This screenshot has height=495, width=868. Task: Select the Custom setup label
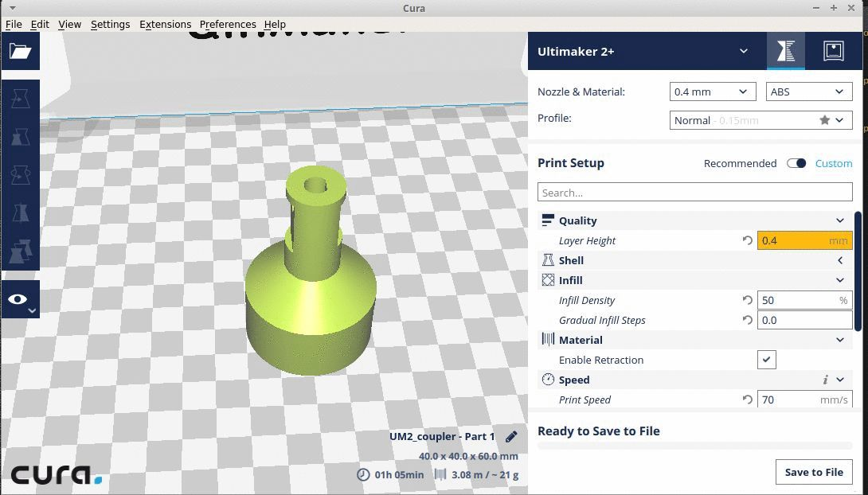pos(833,164)
